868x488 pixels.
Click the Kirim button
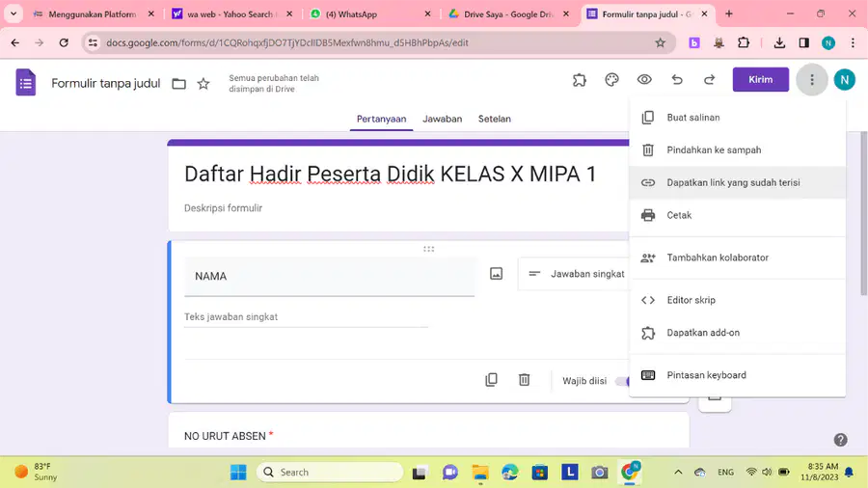click(760, 80)
